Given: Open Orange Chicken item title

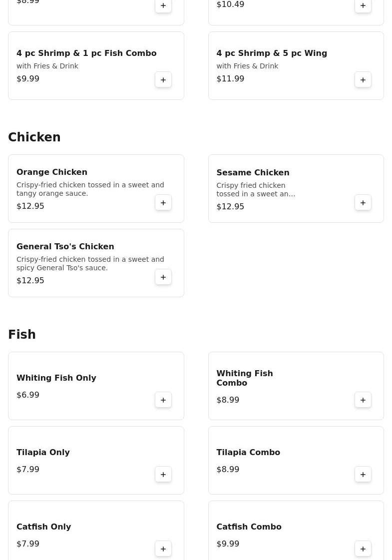Looking at the screenshot, I should [x=52, y=172].
